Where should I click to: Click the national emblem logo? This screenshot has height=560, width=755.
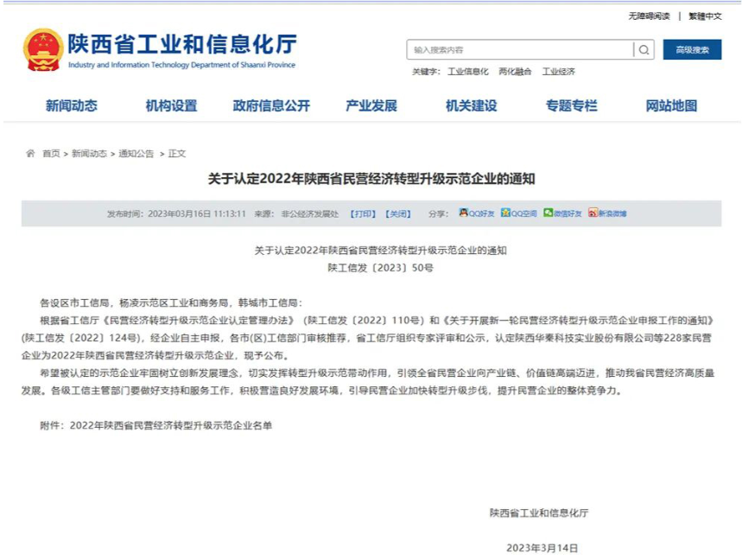point(43,50)
